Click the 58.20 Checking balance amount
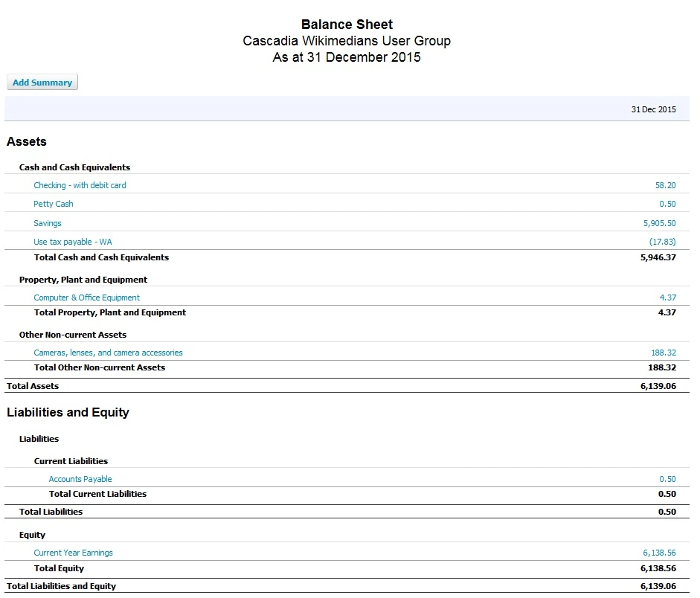Screen dimensions: 700x598 pos(665,185)
